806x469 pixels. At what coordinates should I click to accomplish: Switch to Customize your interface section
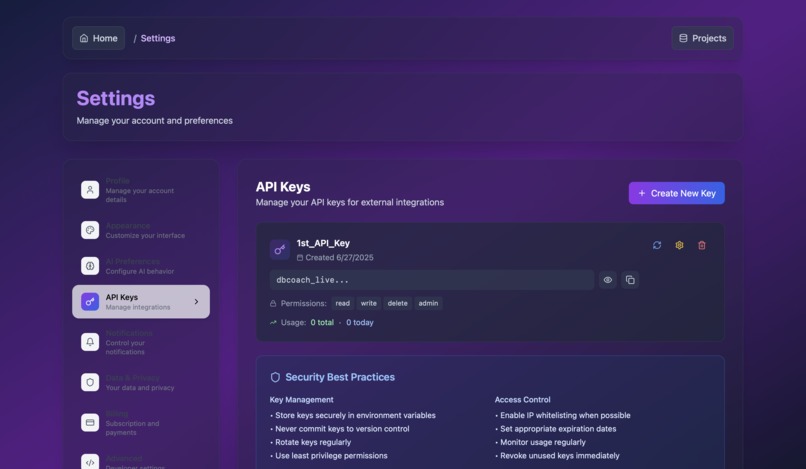141,230
